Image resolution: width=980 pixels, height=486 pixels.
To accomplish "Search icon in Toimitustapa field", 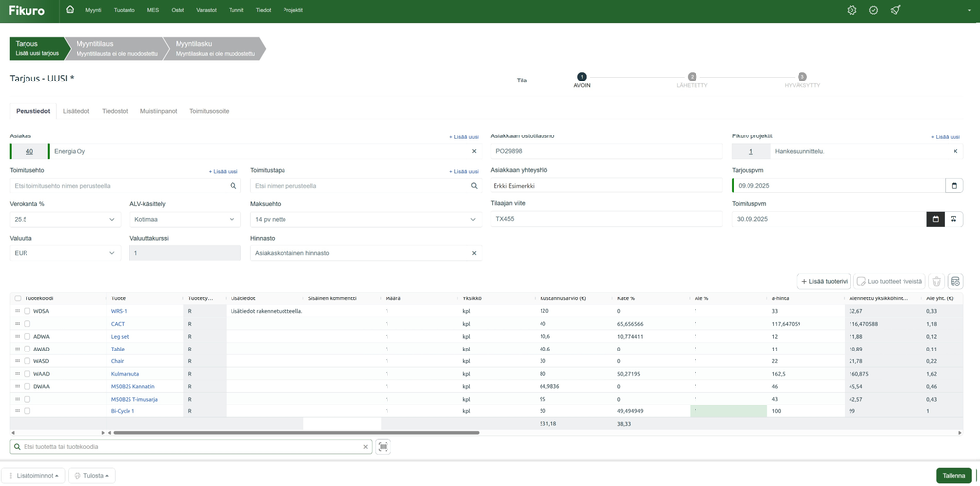I will (474, 186).
